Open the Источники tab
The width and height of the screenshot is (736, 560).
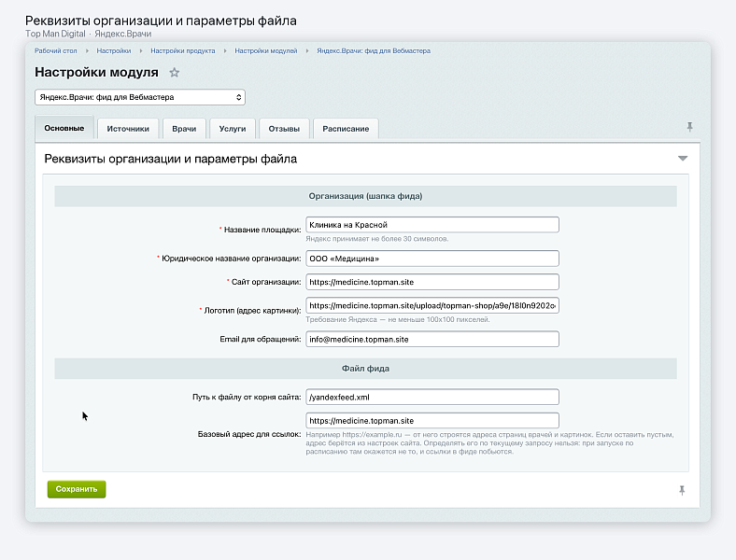click(128, 129)
